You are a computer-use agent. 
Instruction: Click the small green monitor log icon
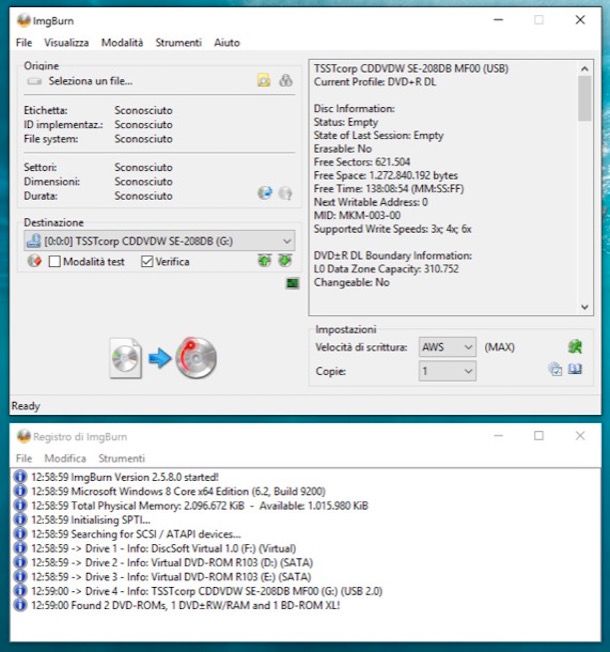(291, 283)
